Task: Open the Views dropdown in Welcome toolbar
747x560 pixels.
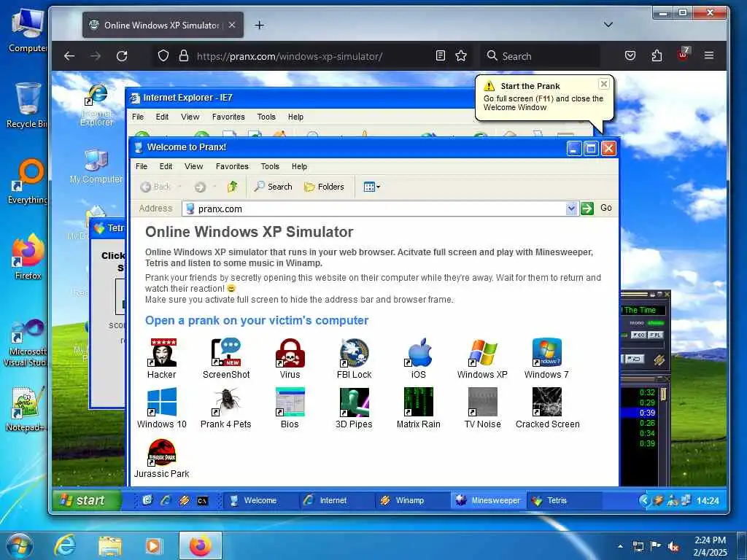Action: pos(371,187)
